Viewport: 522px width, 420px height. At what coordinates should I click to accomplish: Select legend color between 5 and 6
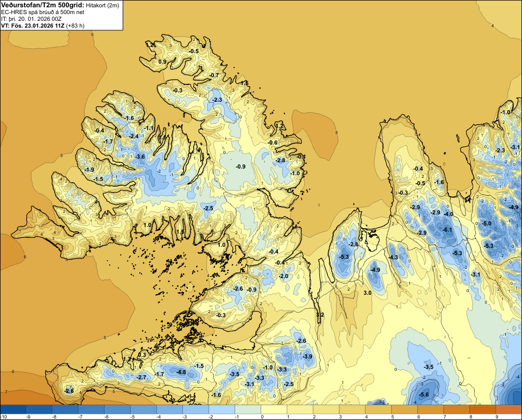pyautogui.click(x=405, y=409)
